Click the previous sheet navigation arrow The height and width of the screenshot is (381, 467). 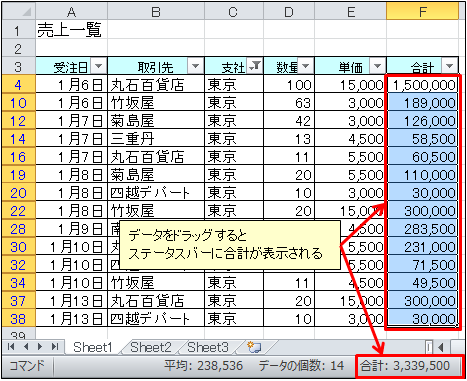click(26, 347)
